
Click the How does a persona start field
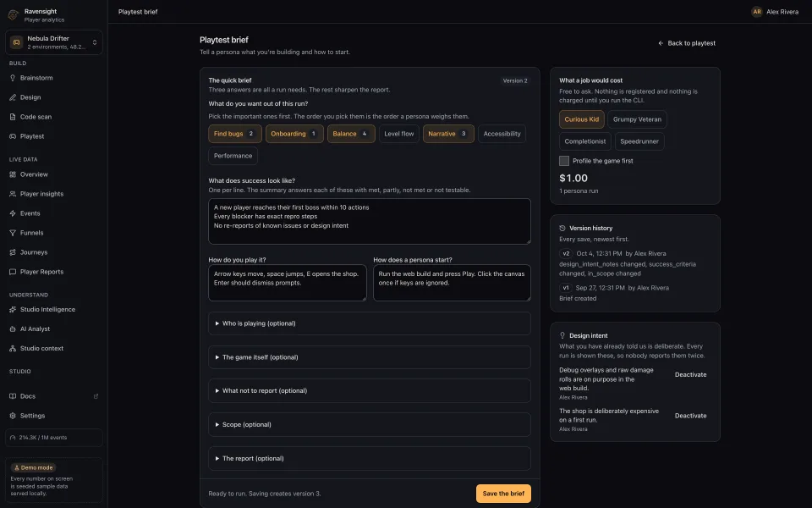click(x=452, y=283)
